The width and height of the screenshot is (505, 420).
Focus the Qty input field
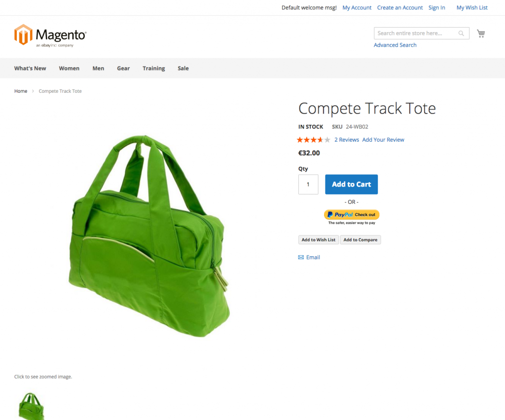tap(308, 185)
